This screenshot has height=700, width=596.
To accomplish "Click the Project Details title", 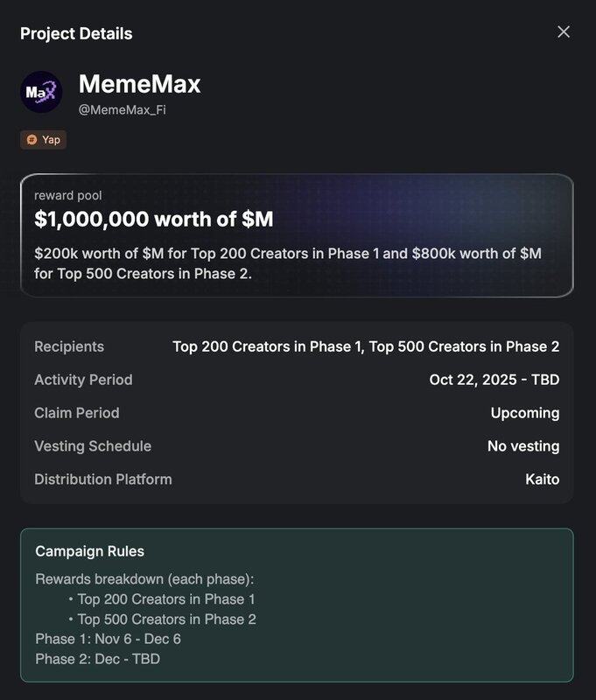I will coord(76,34).
